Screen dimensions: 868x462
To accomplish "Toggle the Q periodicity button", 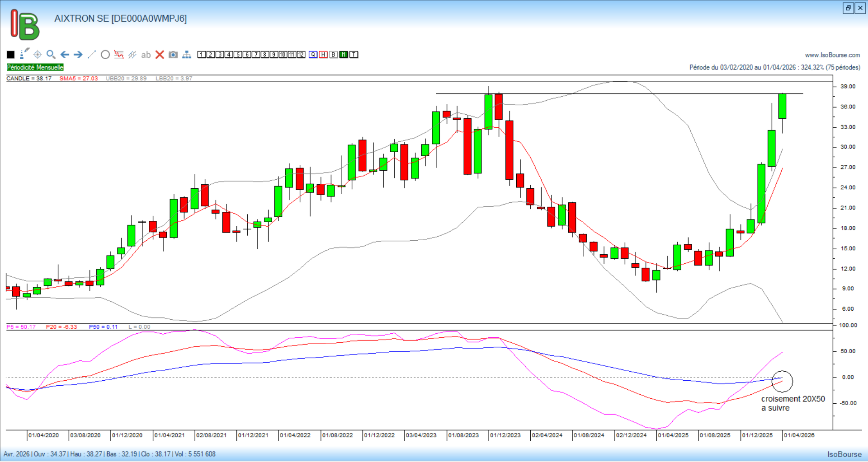I will coord(313,55).
